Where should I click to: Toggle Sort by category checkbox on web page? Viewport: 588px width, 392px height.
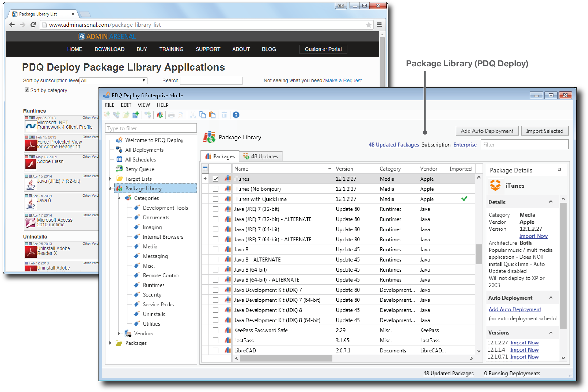coord(27,90)
